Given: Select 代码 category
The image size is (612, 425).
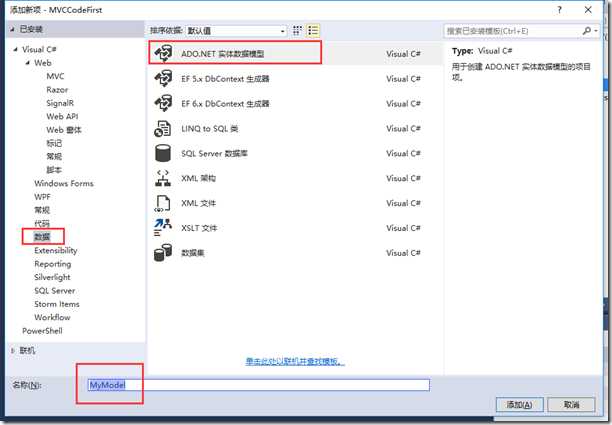Looking at the screenshot, I should pos(42,223).
